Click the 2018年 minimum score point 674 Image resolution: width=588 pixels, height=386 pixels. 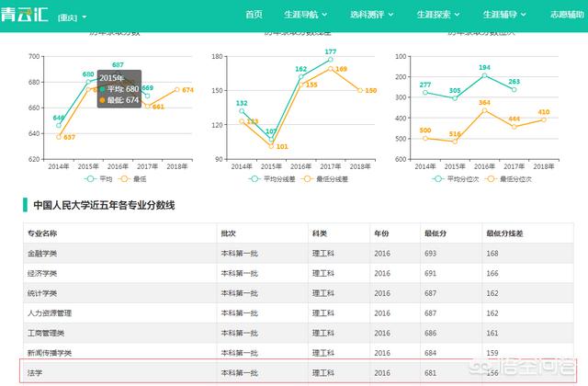pyautogui.click(x=177, y=90)
